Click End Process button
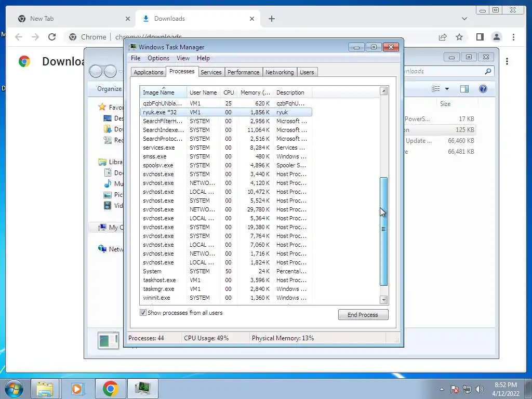532x399 pixels. [x=363, y=314]
